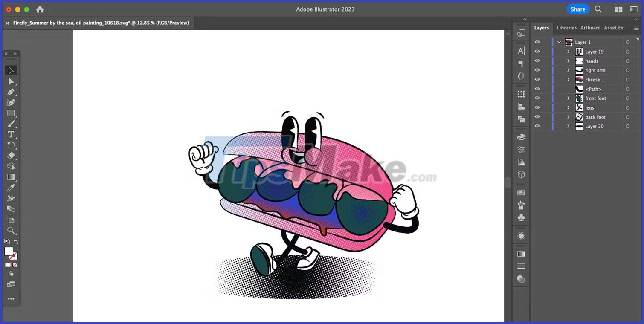Activate the Pen tool

[x=11, y=92]
